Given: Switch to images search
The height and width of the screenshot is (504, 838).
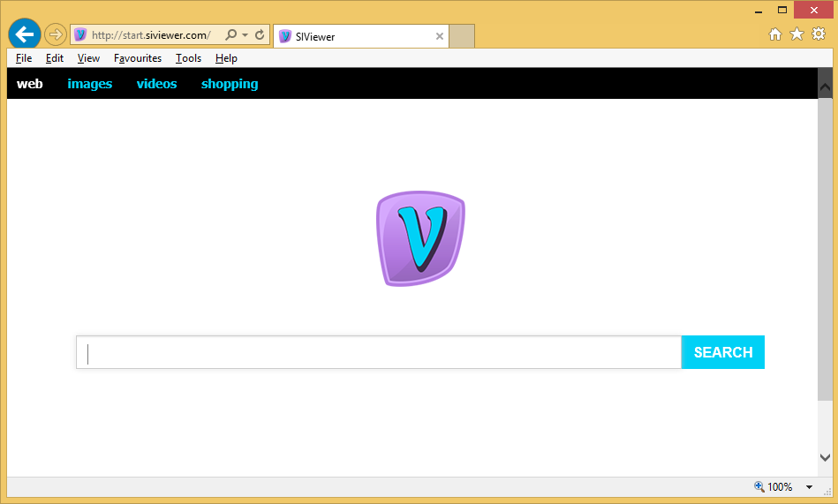Looking at the screenshot, I should coord(90,85).
